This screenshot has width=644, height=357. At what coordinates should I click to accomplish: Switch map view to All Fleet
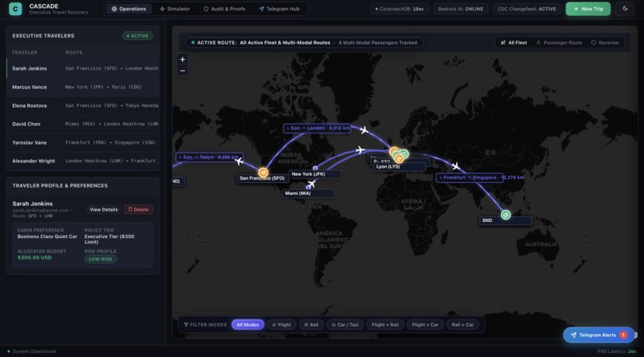[x=514, y=42]
